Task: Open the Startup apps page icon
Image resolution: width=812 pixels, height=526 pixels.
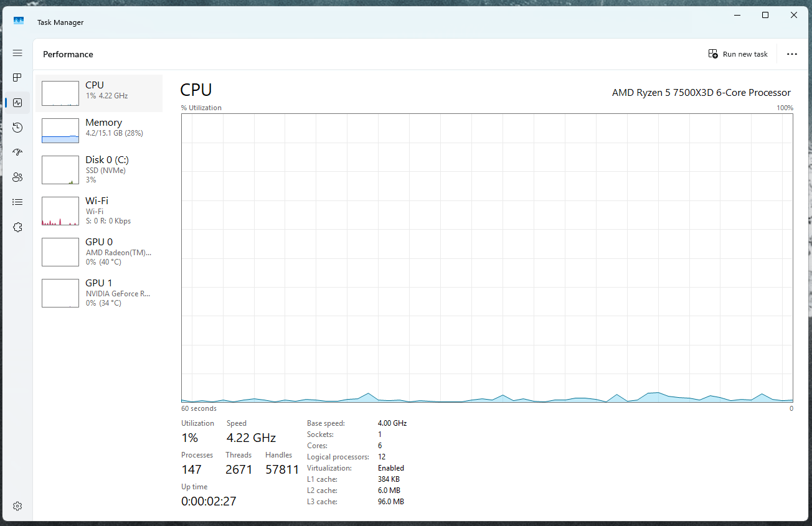Action: coord(17,152)
